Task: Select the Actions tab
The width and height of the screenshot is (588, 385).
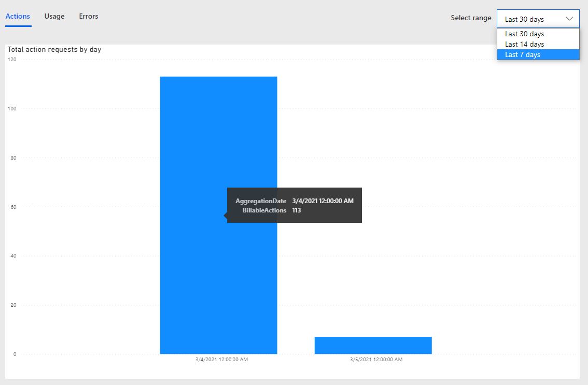Action: pyautogui.click(x=18, y=16)
